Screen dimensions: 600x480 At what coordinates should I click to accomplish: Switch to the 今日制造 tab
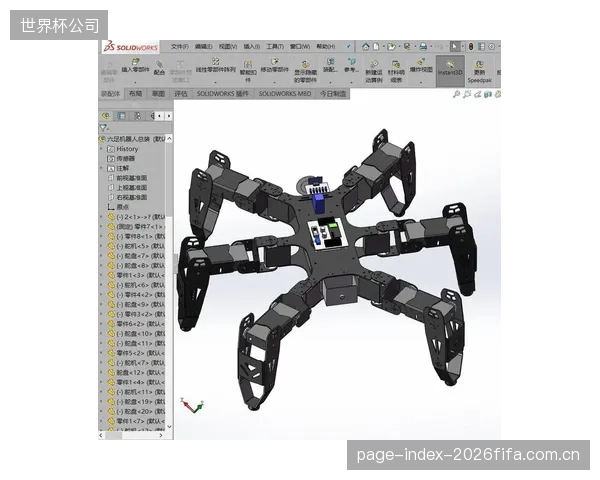333,94
